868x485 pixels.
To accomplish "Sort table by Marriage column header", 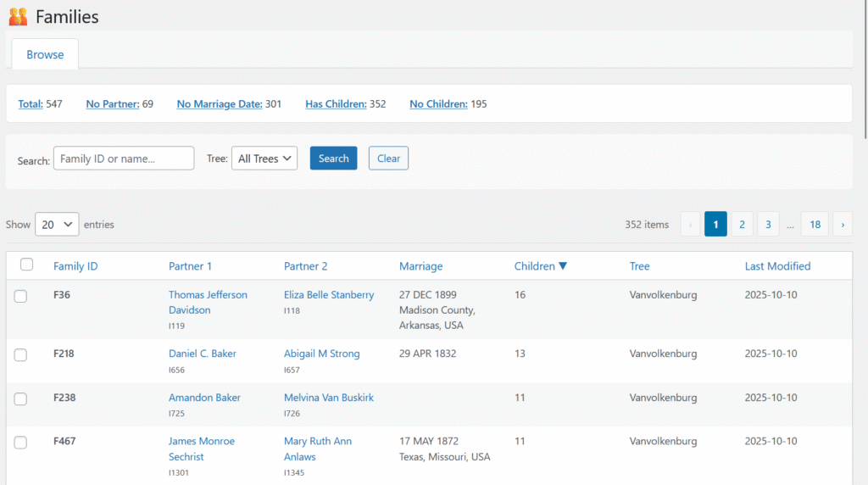I will tap(420, 266).
